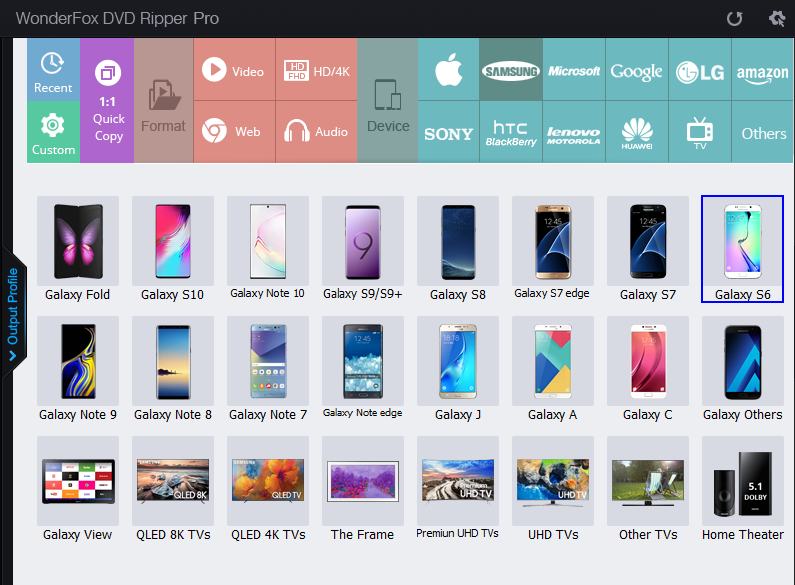Select the Sony device brand
Screen dimensions: 795x585
449,132
